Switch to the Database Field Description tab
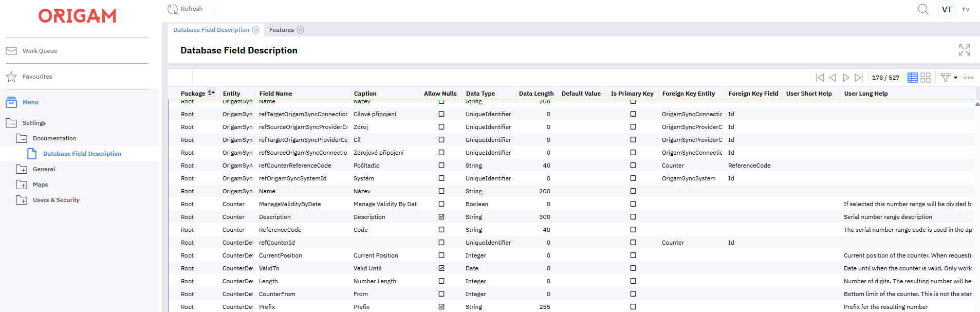The image size is (980, 312). (x=211, y=30)
